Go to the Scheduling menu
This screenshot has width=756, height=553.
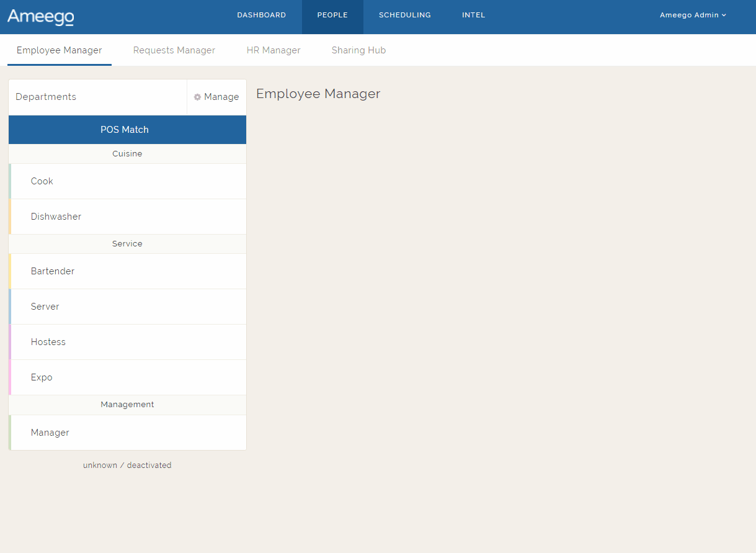(x=404, y=16)
